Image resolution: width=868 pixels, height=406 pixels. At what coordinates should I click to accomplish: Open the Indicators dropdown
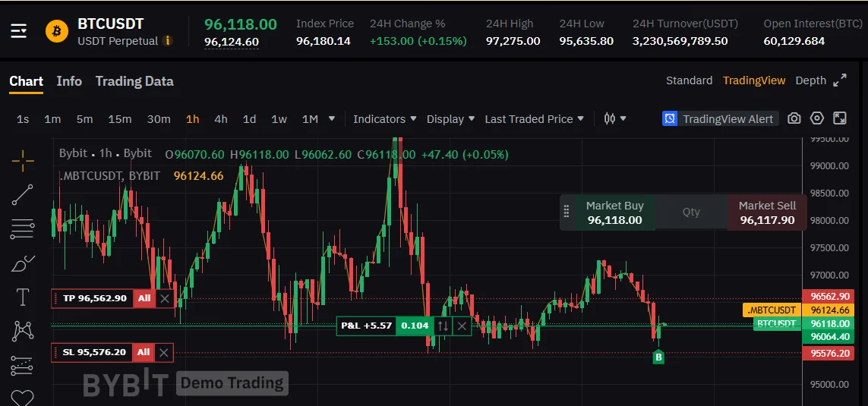click(385, 119)
